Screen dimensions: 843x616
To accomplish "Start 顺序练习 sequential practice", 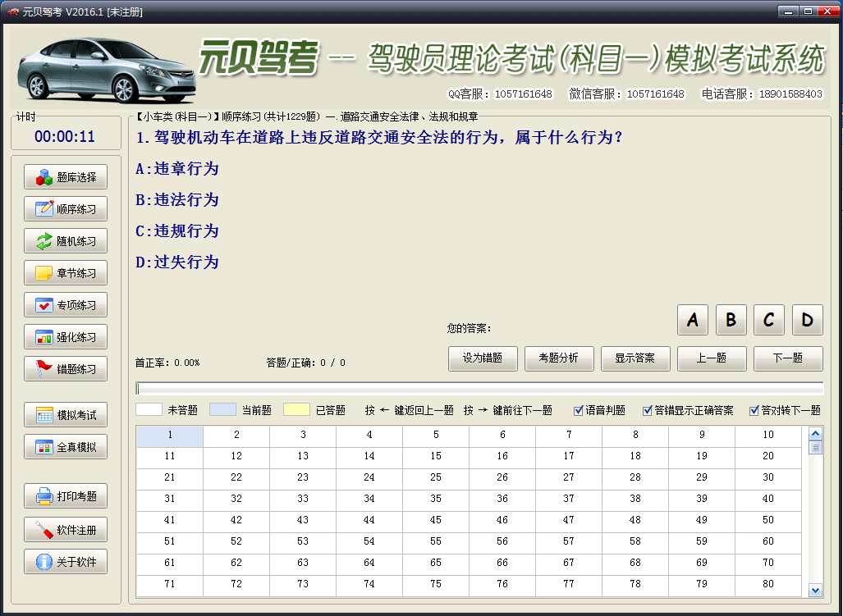I will [66, 209].
